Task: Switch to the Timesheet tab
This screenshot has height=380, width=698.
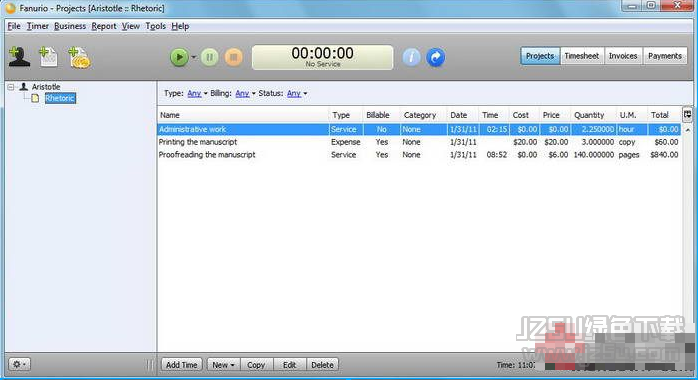Action: pyautogui.click(x=582, y=56)
